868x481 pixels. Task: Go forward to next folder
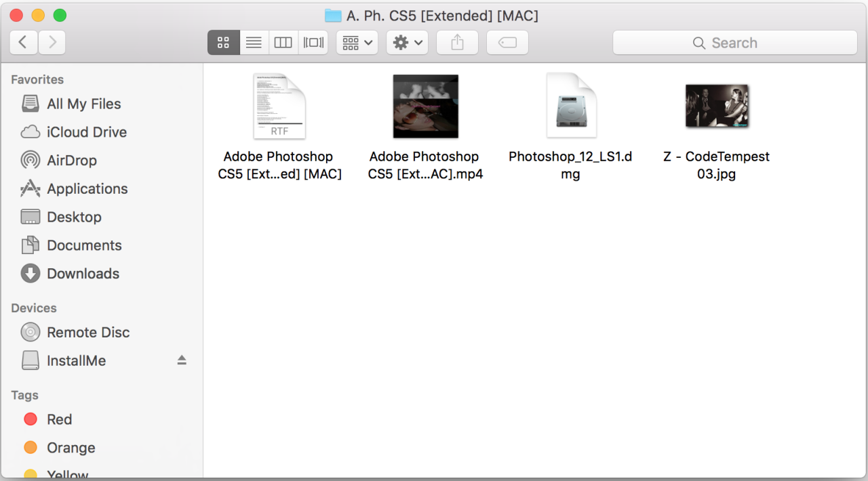pos(52,43)
